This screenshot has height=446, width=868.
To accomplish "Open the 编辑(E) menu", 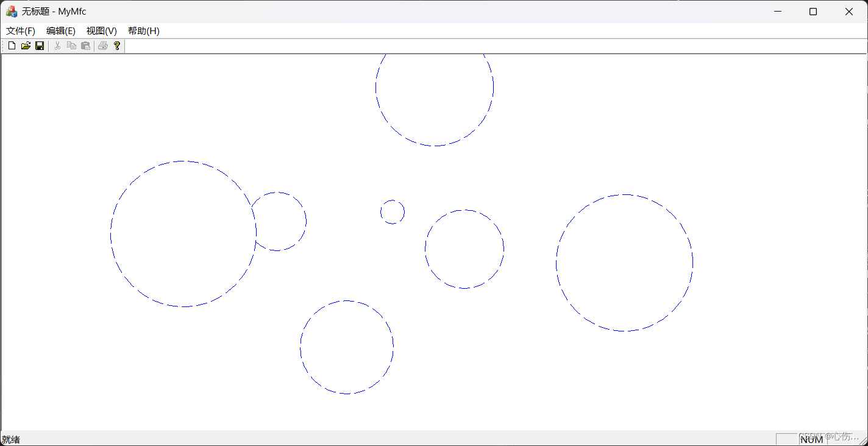I will [x=61, y=31].
